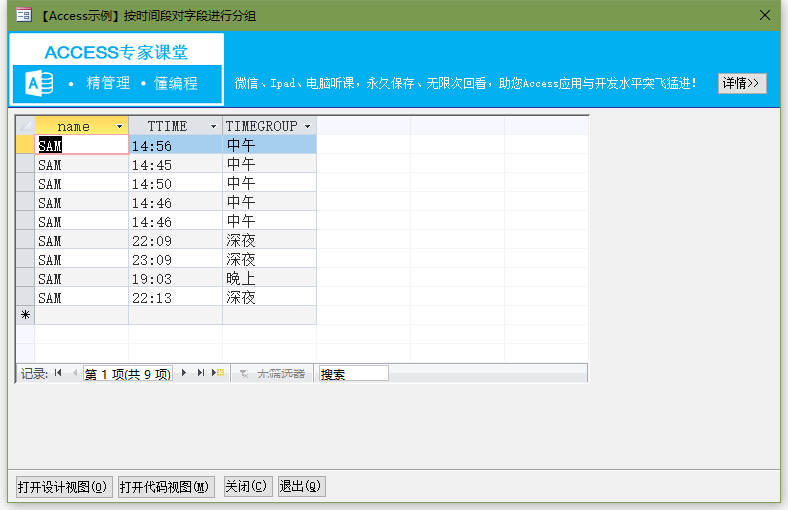The image size is (788, 510).
Task: Click the record number box 第 1 项(共 9 项)
Action: coord(128,373)
